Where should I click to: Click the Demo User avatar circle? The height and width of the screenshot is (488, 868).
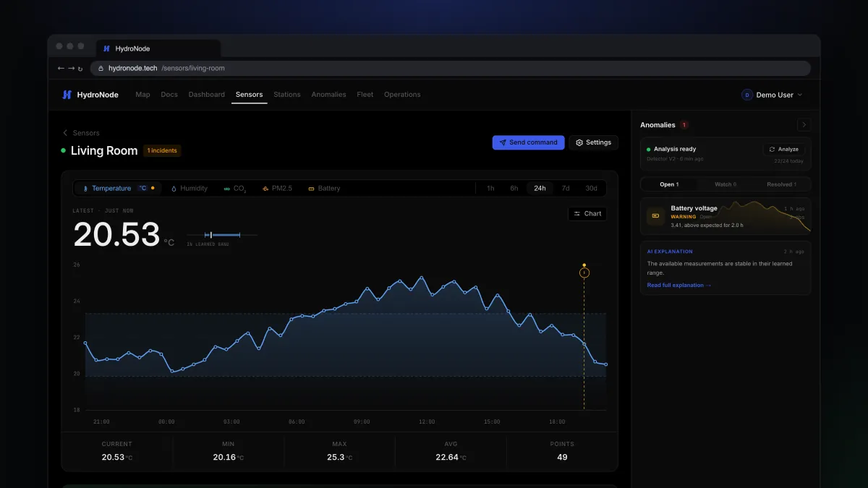coord(747,95)
